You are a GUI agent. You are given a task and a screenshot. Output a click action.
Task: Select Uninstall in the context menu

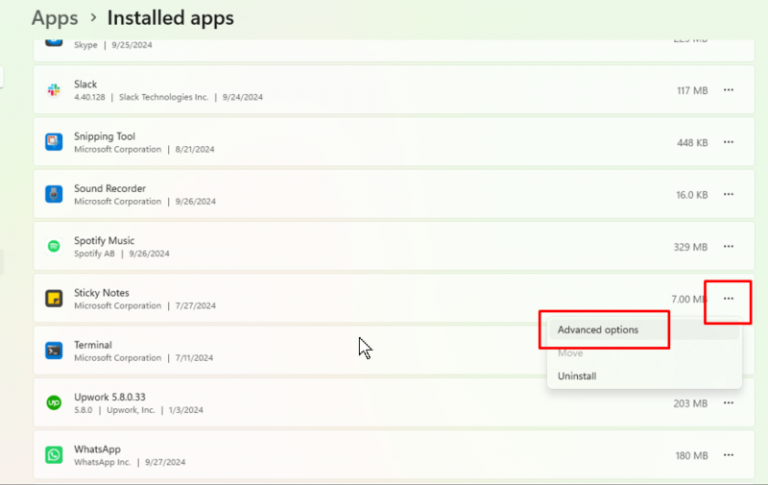tap(577, 376)
